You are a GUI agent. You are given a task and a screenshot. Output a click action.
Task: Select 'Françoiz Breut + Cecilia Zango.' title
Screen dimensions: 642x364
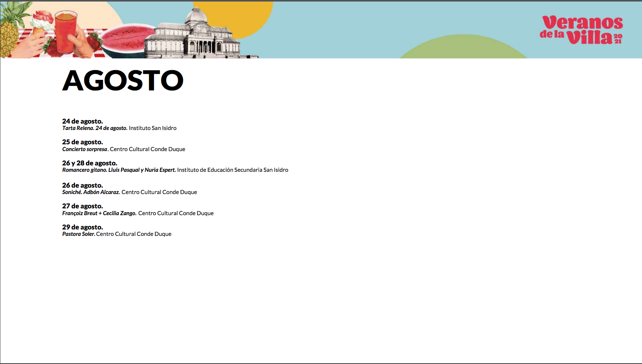click(99, 213)
